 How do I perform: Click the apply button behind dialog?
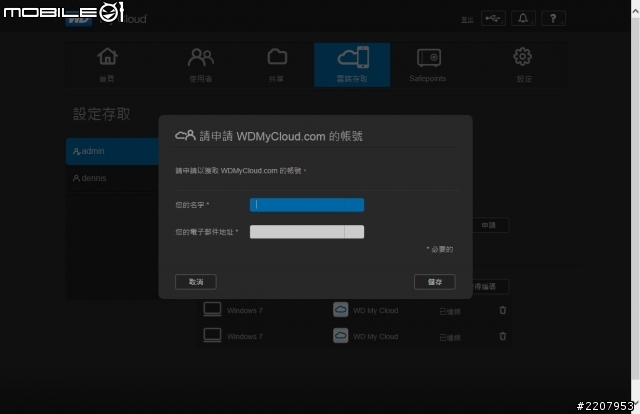click(x=491, y=225)
